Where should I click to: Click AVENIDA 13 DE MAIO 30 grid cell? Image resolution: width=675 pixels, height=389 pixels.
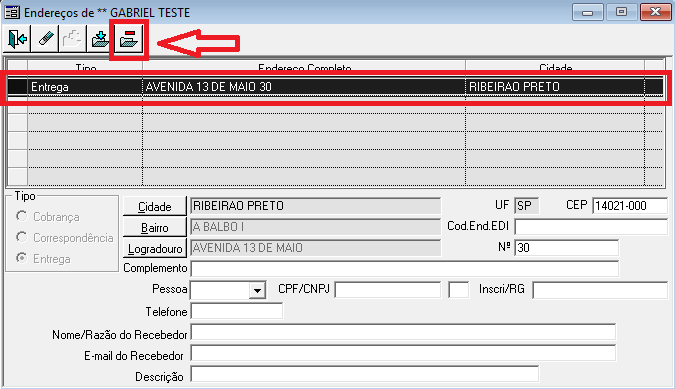click(304, 86)
